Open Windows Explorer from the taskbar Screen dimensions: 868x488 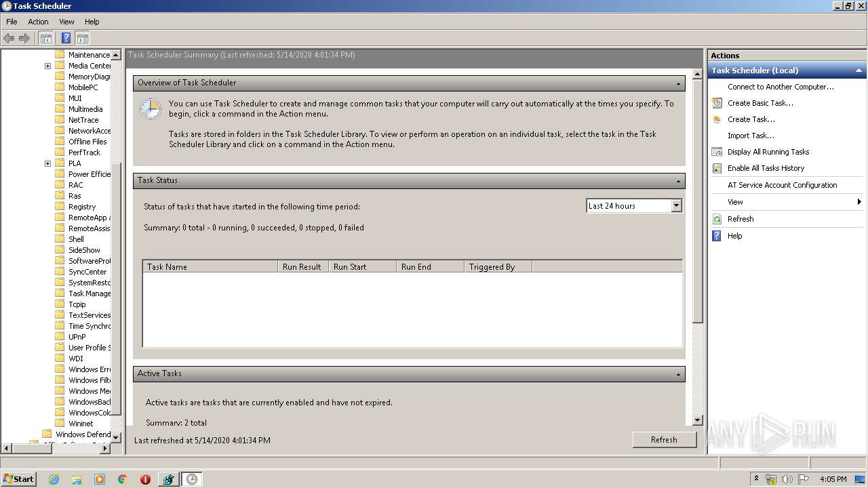point(77,479)
